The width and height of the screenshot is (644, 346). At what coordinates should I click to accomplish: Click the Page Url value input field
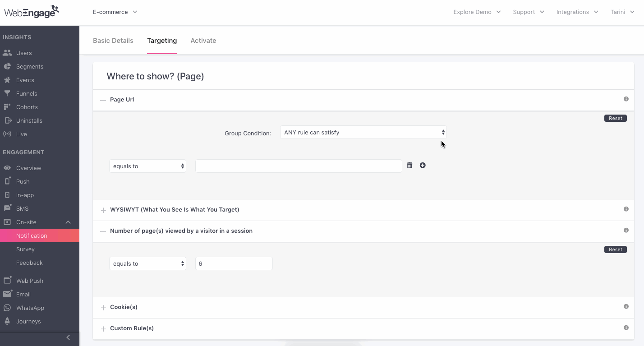[299, 166]
